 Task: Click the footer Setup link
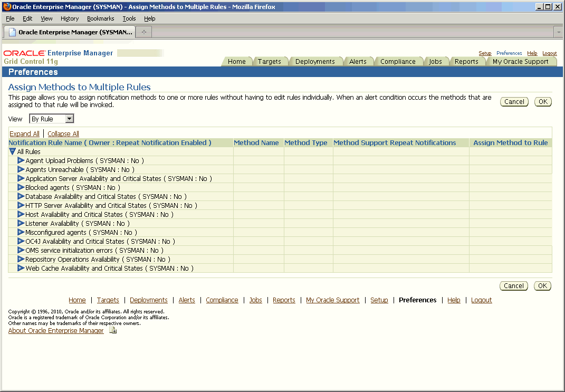click(x=379, y=300)
